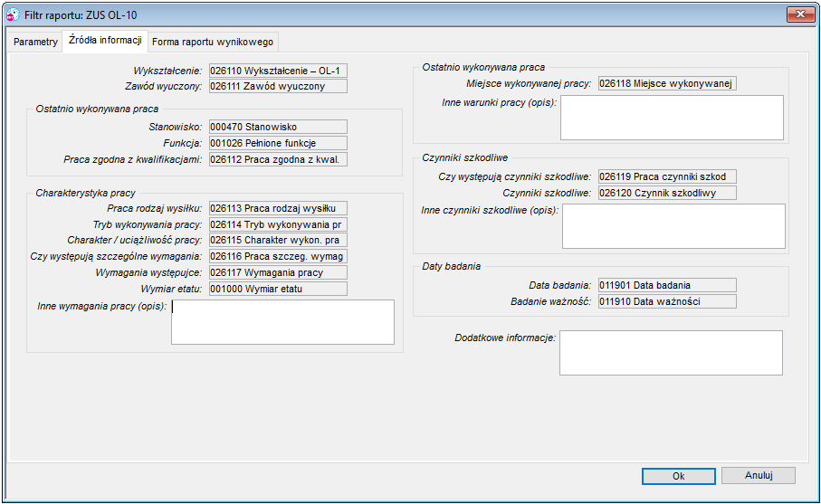Viewport: 821px width, 504px height.
Task: Click the window title Filtr raportu: ZUS OL-10
Action: coord(81,15)
